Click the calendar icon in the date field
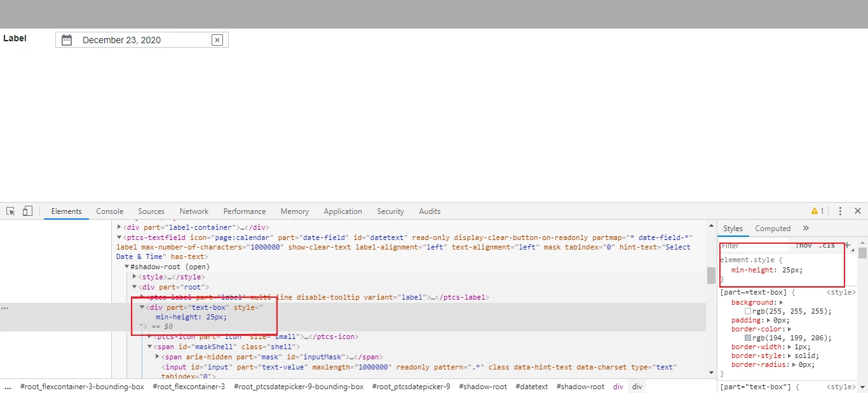Screen dimensions: 868x393 pyautogui.click(x=67, y=40)
